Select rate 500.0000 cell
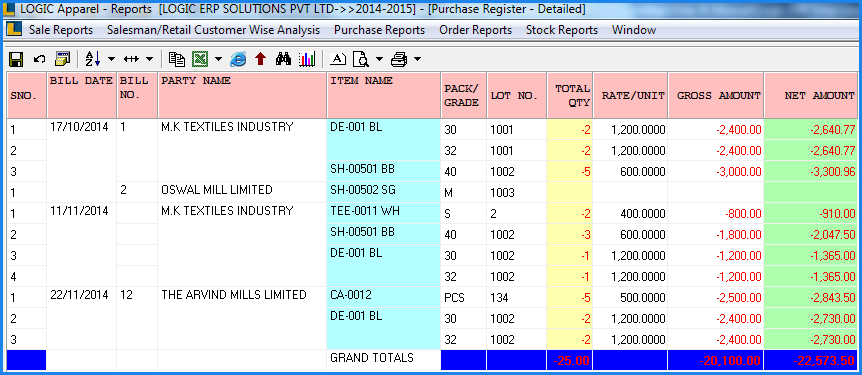Image resolution: width=862 pixels, height=375 pixels. pos(630,297)
